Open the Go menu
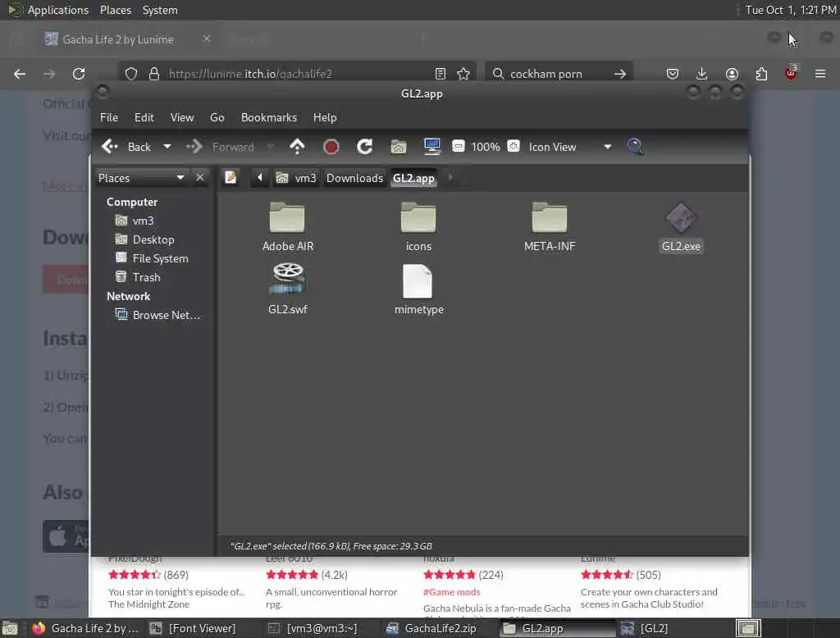 pos(217,117)
